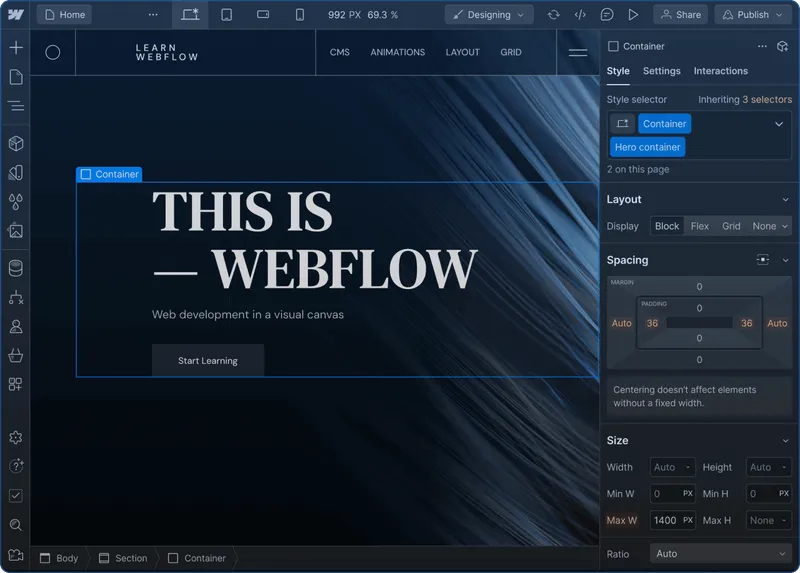Collapse the Size section
This screenshot has width=800, height=573.
click(x=785, y=441)
